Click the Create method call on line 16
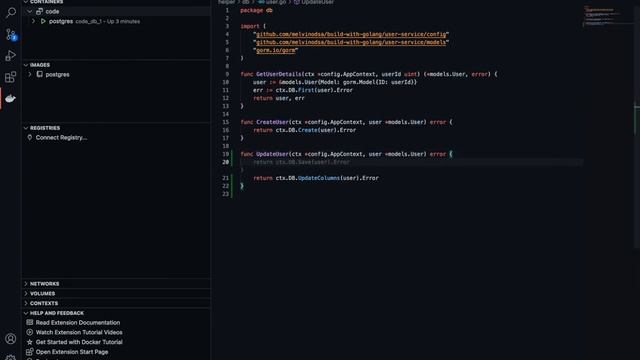This screenshot has width=640, height=360. click(308, 130)
